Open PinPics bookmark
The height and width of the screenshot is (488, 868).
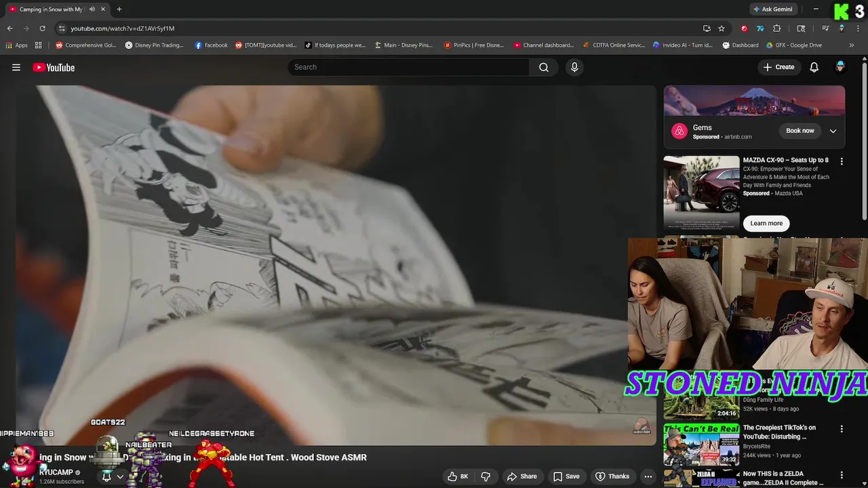coord(474,45)
